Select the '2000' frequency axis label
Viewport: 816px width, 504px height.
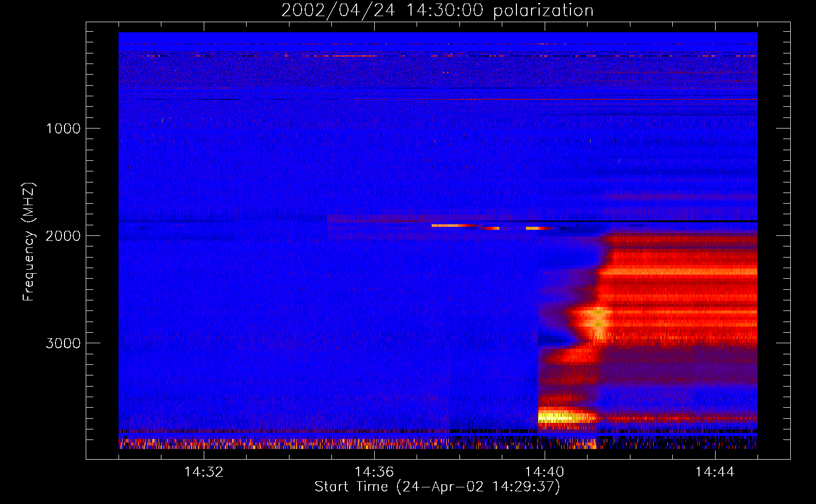[x=63, y=236]
